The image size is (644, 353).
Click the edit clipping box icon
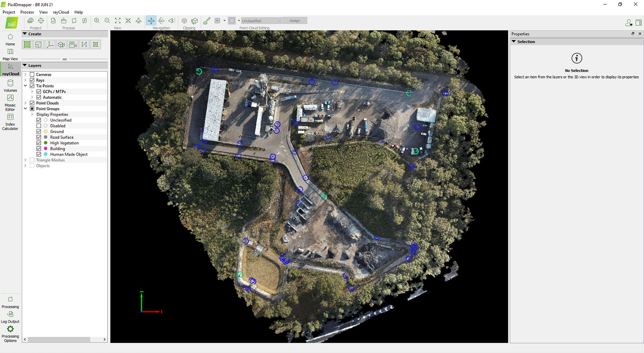195,21
